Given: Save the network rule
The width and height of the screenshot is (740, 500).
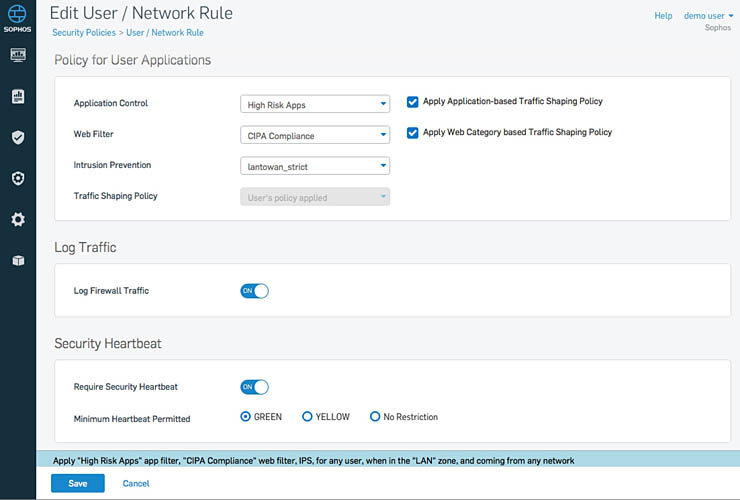Looking at the screenshot, I should [77, 483].
